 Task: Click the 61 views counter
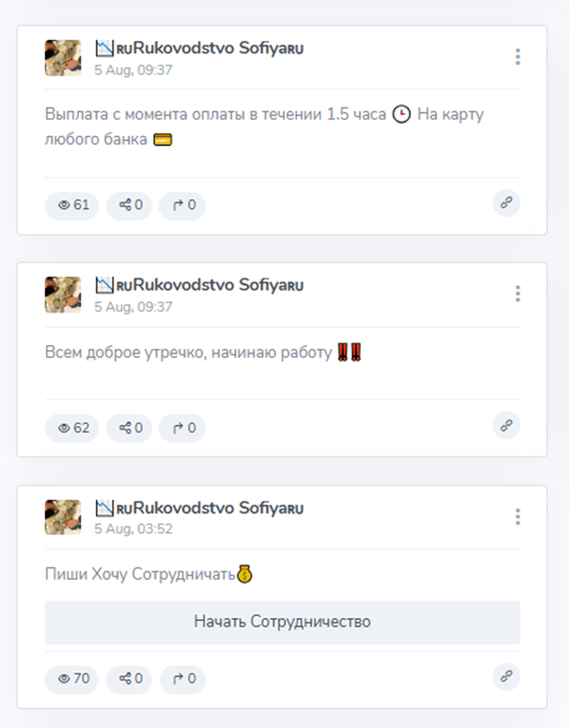72,205
